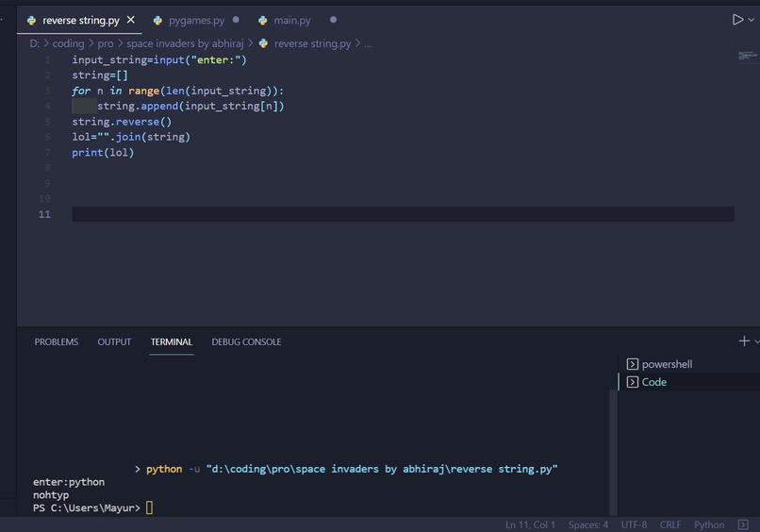Click reverse string.py in breadcrumb
Image resolution: width=760 pixels, height=532 pixels.
point(313,43)
